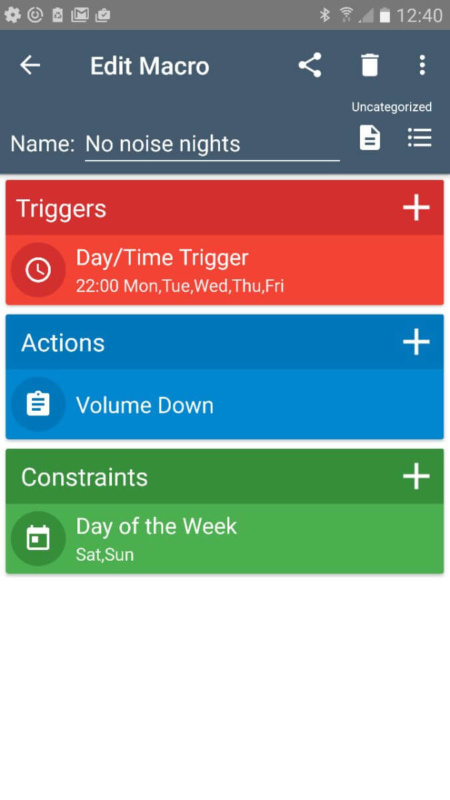The width and height of the screenshot is (450, 800).
Task: Tap the clock icon of Day/Time Trigger
Action: [x=38, y=270]
